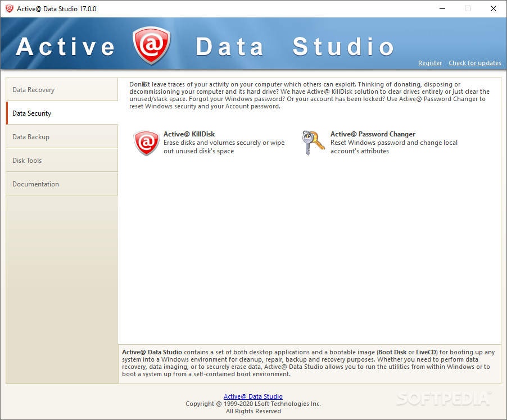This screenshot has height=420, width=507.
Task: Click the Check for updates link
Action: tap(474, 63)
